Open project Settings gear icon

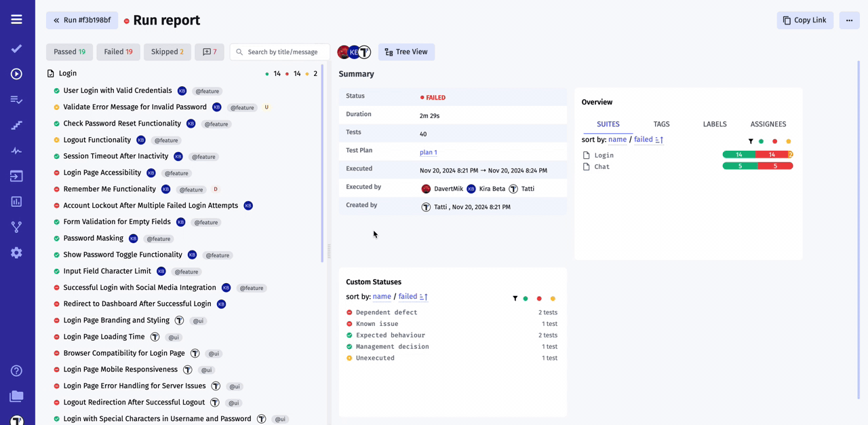16,253
